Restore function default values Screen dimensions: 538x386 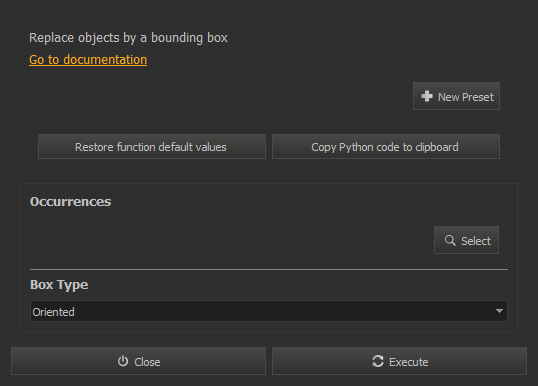(x=152, y=147)
